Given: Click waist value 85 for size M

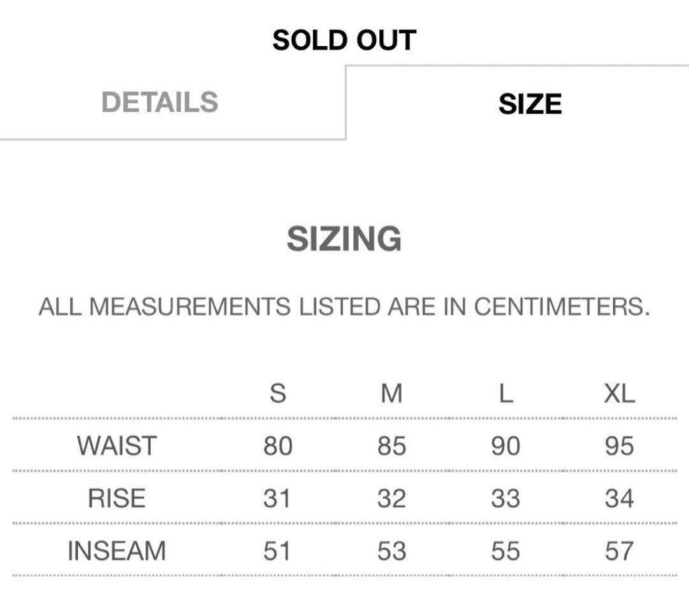Looking at the screenshot, I should (391, 446).
